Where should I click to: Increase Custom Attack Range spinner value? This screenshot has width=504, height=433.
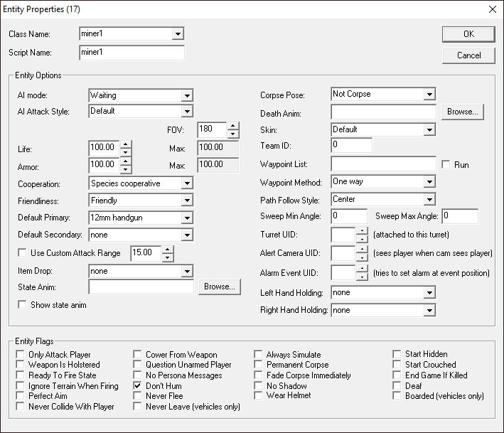point(167,249)
